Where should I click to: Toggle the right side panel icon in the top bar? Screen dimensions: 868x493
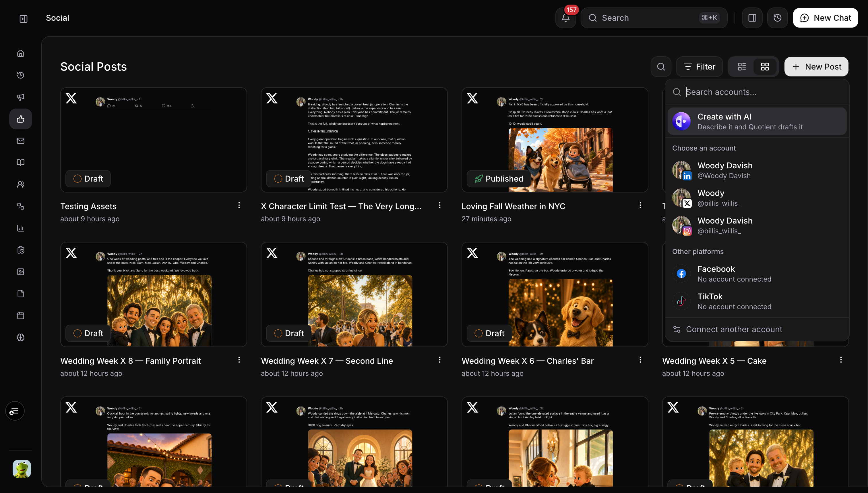click(x=752, y=18)
